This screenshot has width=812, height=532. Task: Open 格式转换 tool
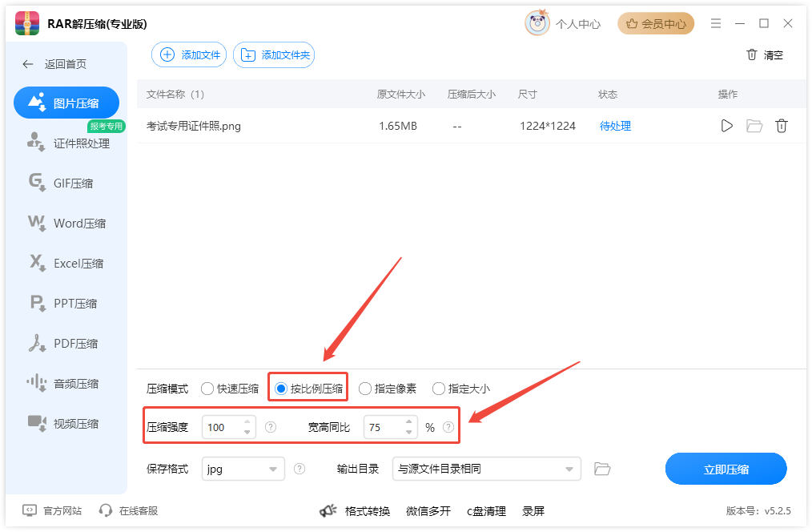pyautogui.click(x=367, y=511)
